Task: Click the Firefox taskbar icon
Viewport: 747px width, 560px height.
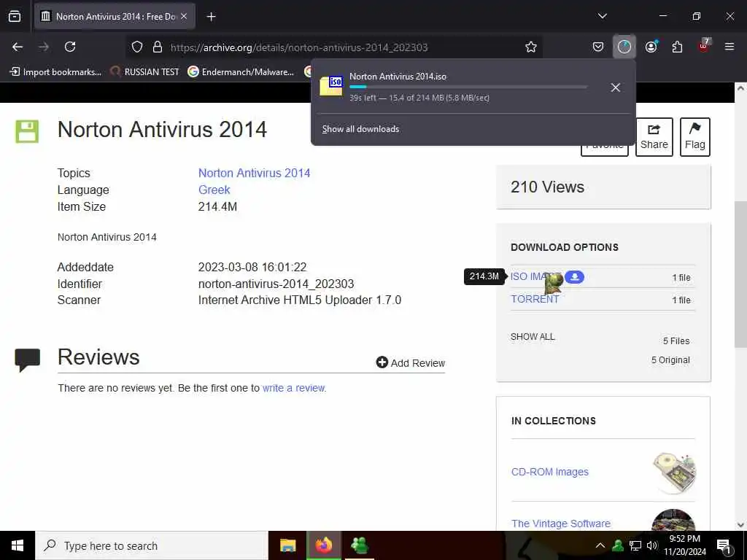Action: 323,545
